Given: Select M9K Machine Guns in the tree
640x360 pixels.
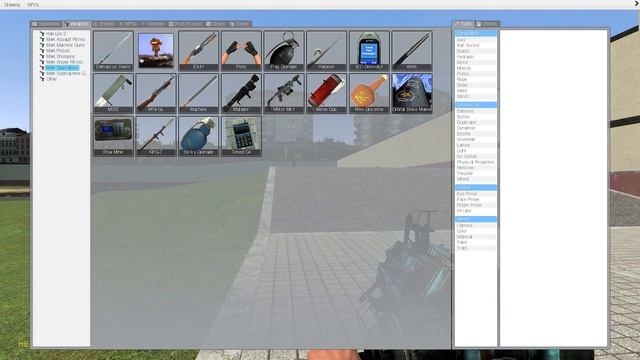Looking at the screenshot, I should pos(65,45).
